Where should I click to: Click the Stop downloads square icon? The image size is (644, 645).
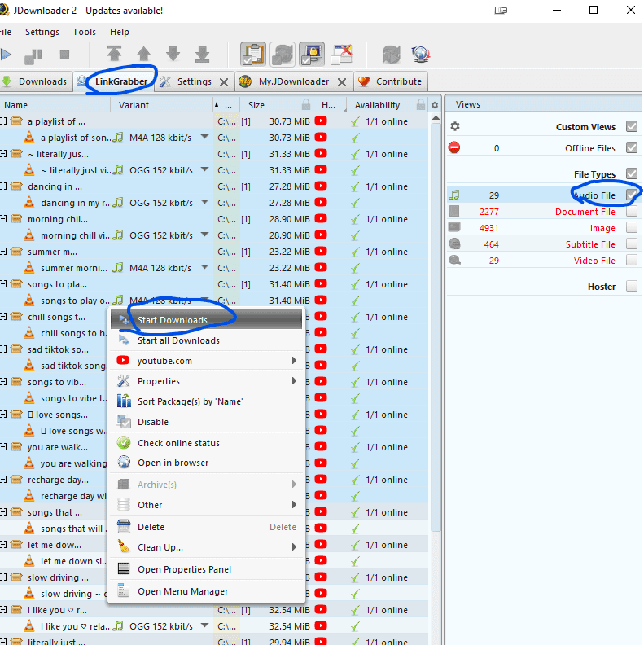(x=64, y=55)
